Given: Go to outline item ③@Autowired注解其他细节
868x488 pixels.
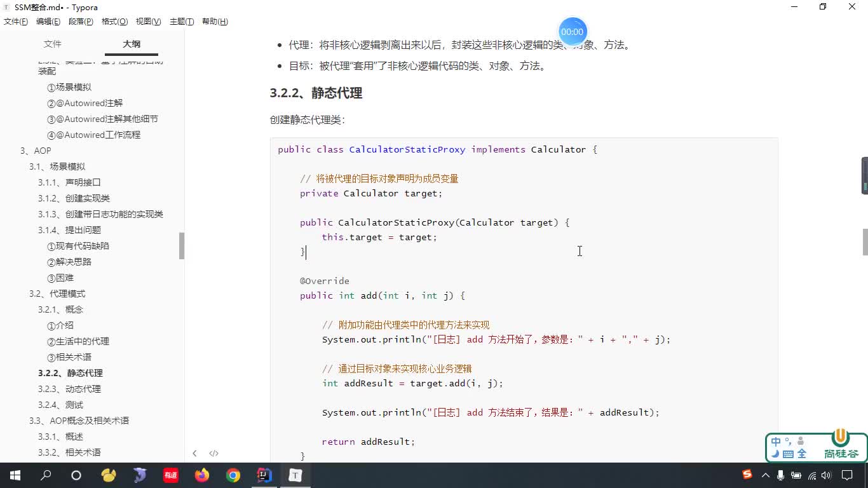Looking at the screenshot, I should coord(103,119).
